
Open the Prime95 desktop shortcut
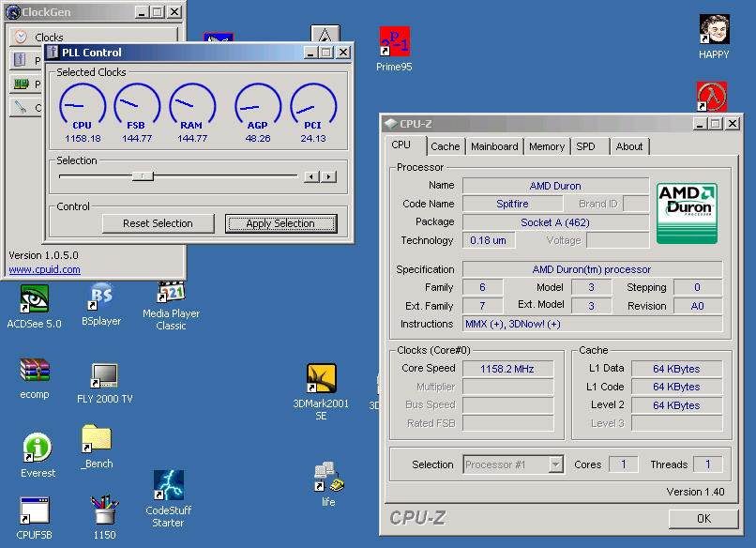[x=394, y=42]
